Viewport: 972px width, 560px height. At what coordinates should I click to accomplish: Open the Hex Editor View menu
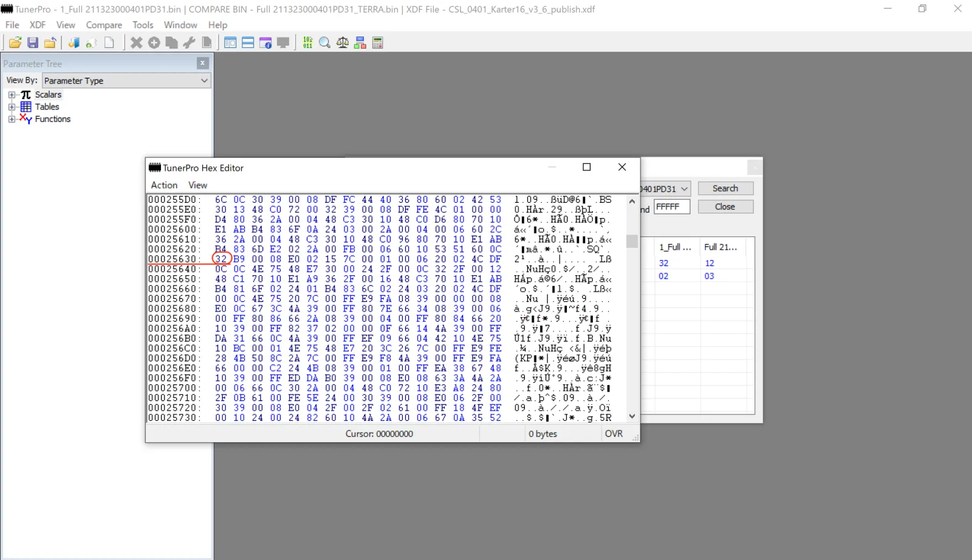(197, 185)
